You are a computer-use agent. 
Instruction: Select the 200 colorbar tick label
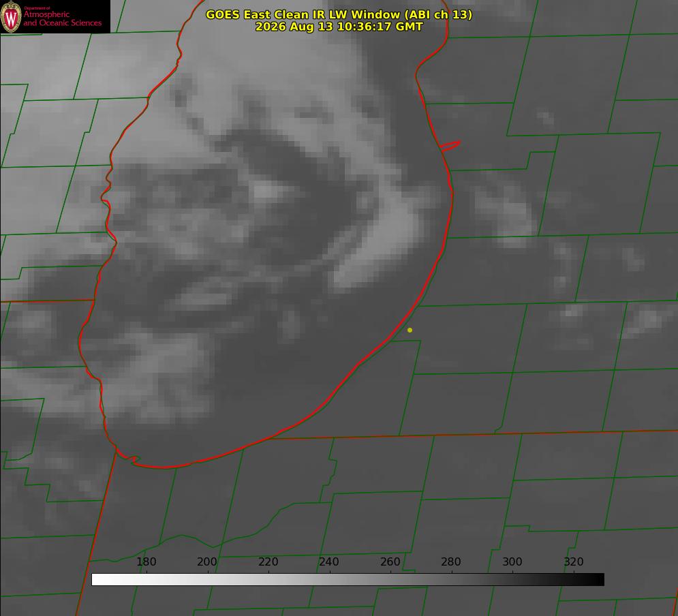[207, 561]
